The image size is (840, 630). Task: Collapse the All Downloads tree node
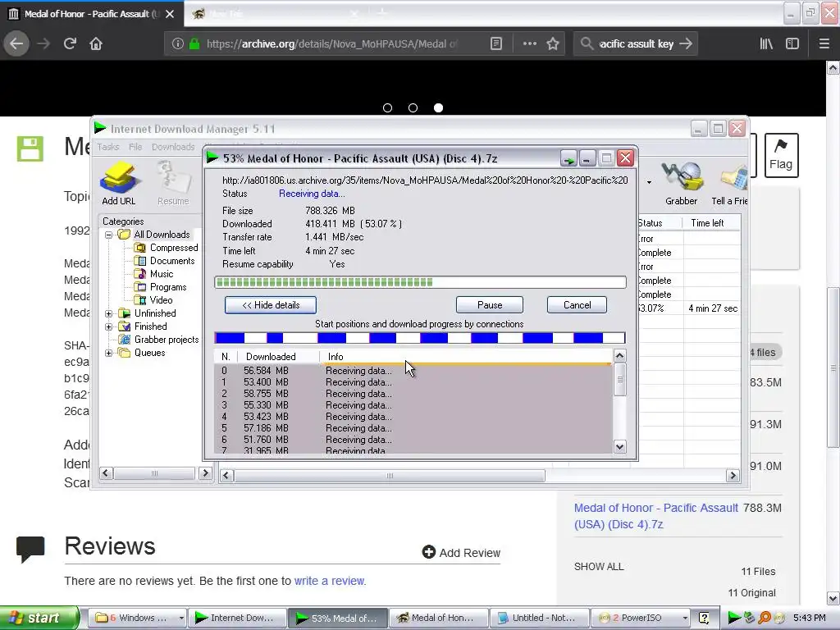(109, 235)
